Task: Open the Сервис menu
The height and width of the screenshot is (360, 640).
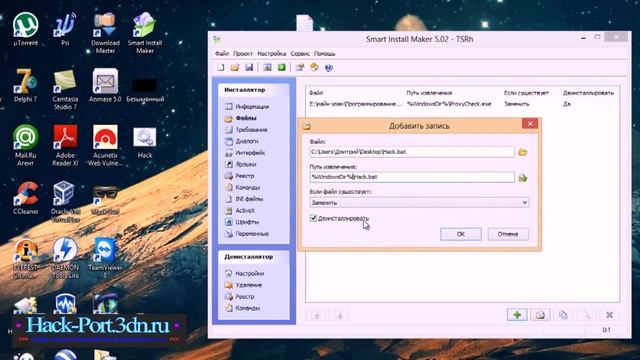Action: [300, 53]
